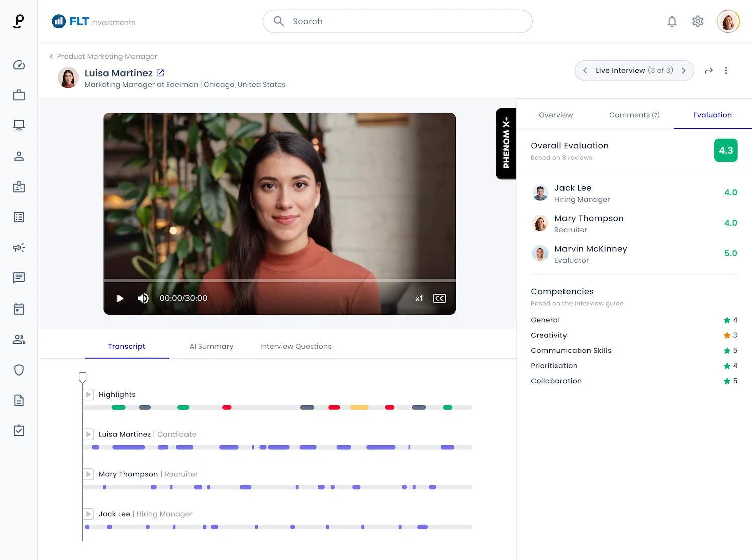Open the list view sidebar icon
Image resolution: width=752 pixels, height=560 pixels.
[19, 217]
